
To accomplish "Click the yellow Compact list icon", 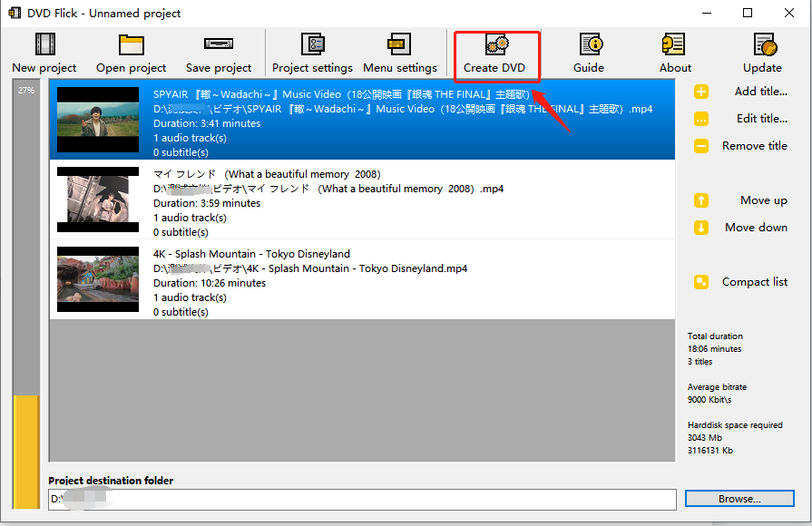I will point(701,282).
